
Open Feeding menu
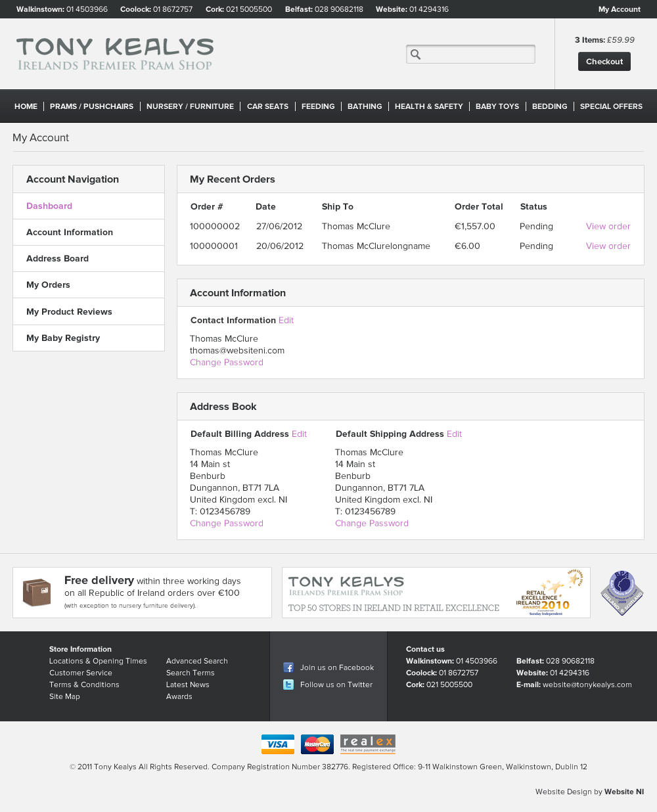pos(318,106)
